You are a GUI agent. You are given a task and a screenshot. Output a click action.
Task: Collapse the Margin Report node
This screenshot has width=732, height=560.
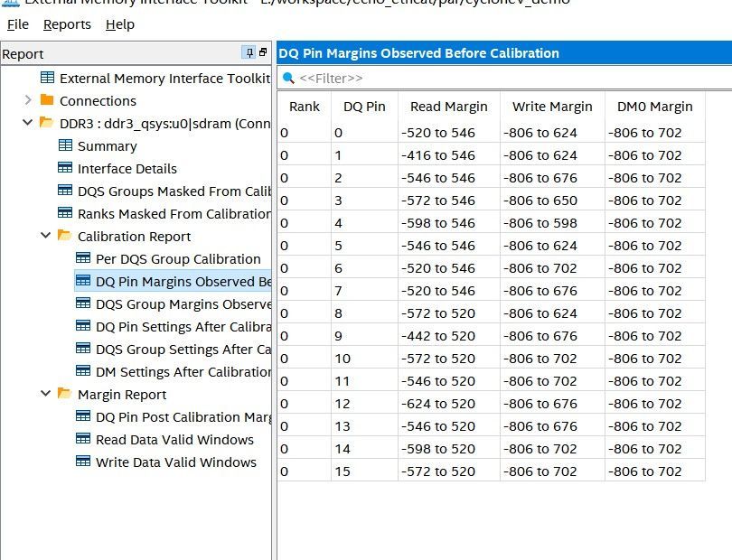46,394
